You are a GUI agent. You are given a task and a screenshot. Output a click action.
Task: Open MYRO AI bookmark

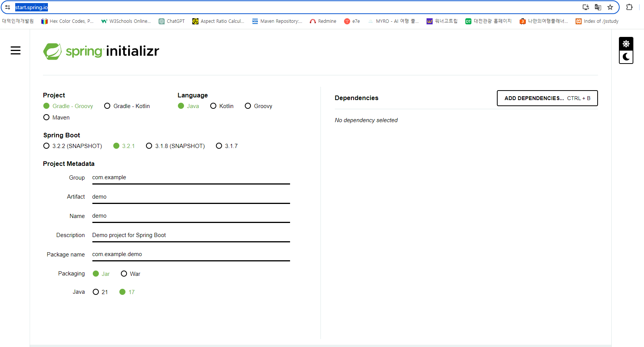pos(393,21)
